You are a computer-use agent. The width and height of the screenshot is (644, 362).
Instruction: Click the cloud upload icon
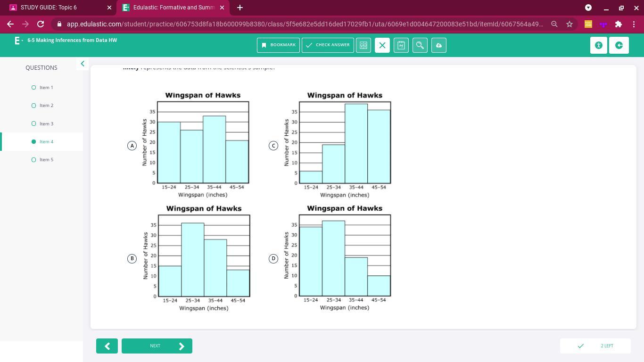(x=439, y=45)
